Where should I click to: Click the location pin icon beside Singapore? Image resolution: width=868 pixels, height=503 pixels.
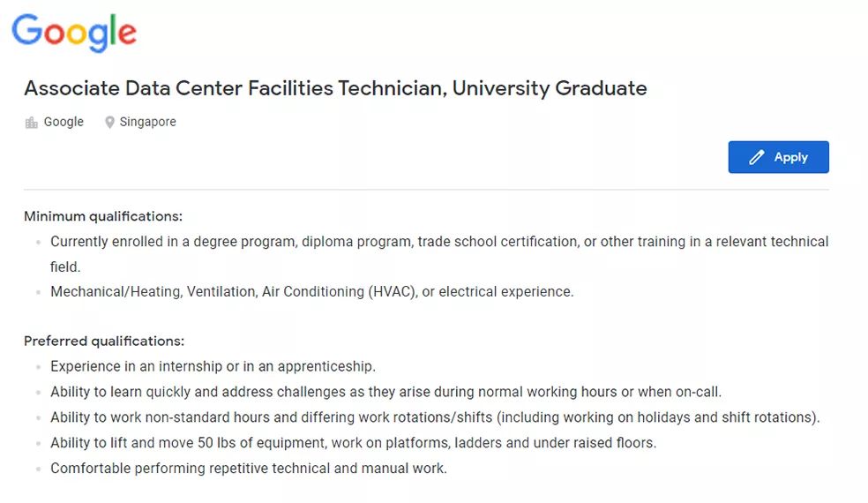coord(109,122)
